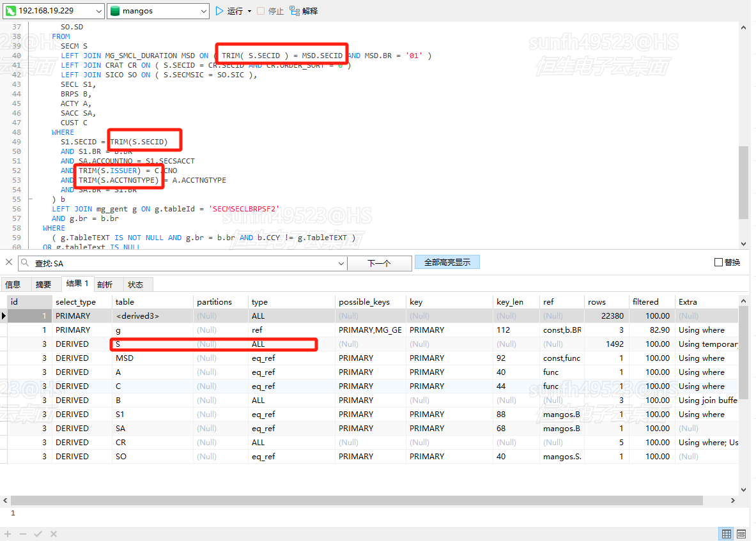The image size is (756, 541).
Task: Click the delete record minus icon
Action: tap(22, 534)
